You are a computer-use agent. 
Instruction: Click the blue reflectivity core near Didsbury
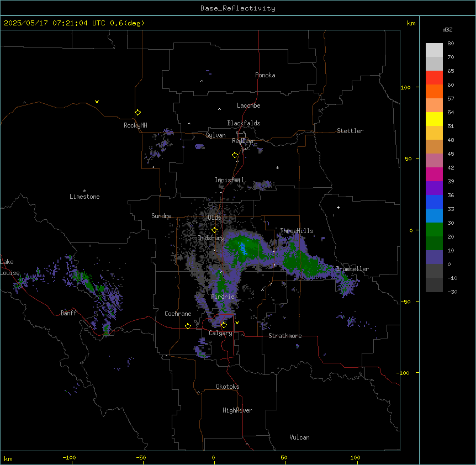click(x=243, y=249)
